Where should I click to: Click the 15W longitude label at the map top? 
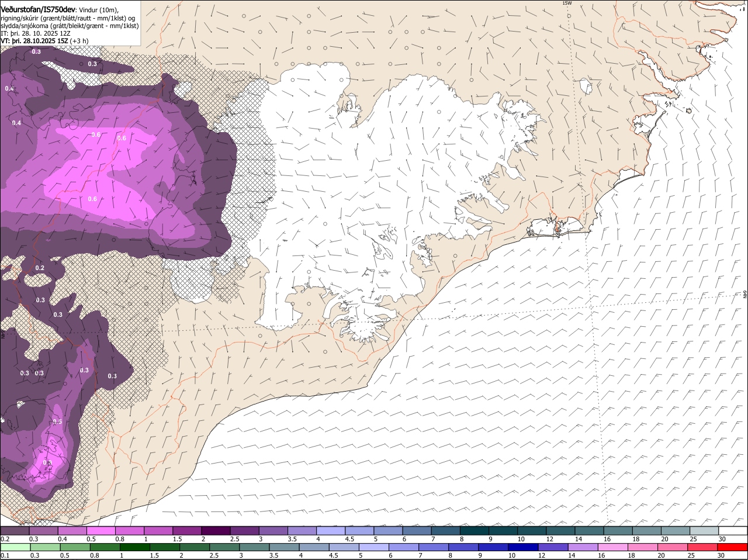click(x=567, y=3)
